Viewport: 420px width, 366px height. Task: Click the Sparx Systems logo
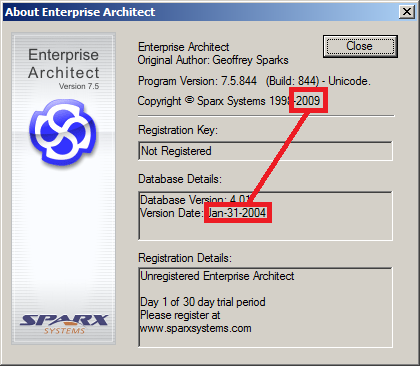64,324
